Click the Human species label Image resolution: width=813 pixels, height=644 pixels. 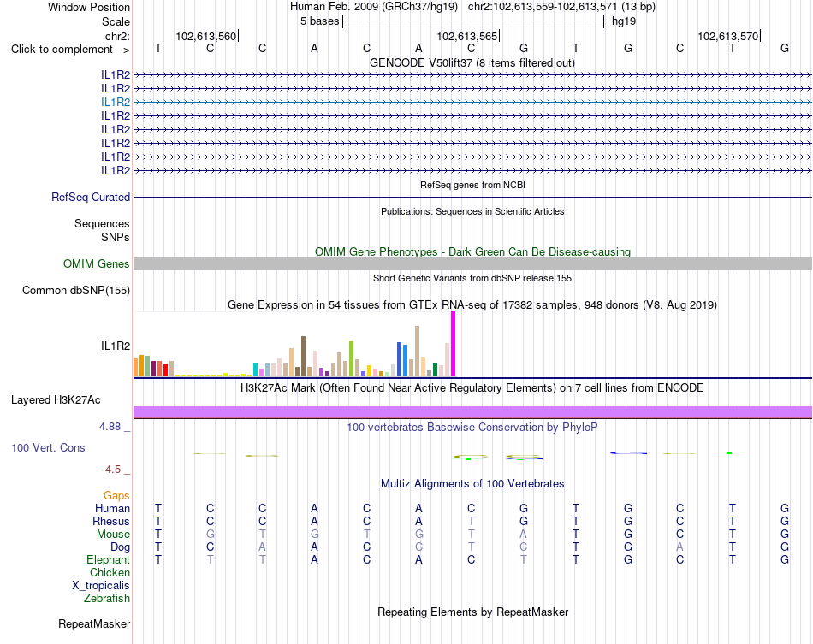[x=112, y=508]
